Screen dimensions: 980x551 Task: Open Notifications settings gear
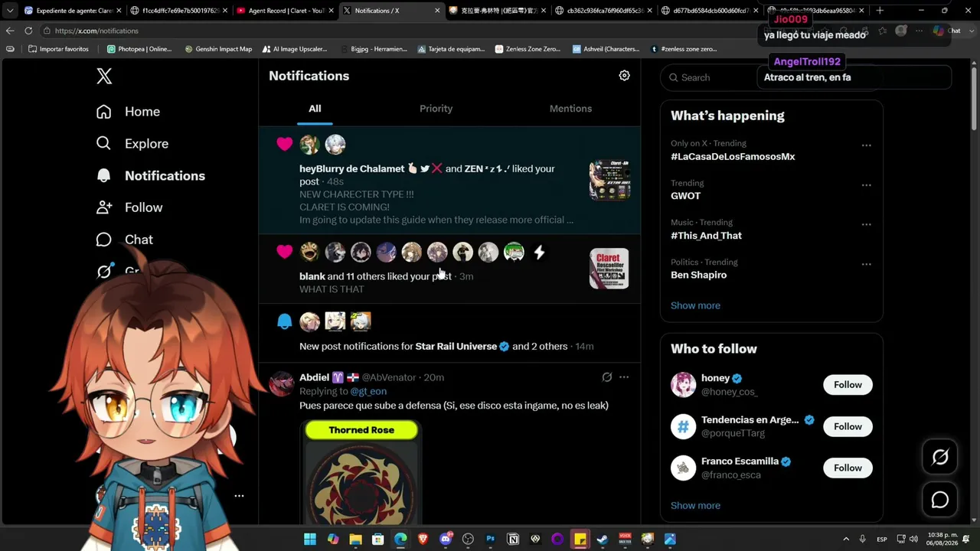tap(624, 76)
